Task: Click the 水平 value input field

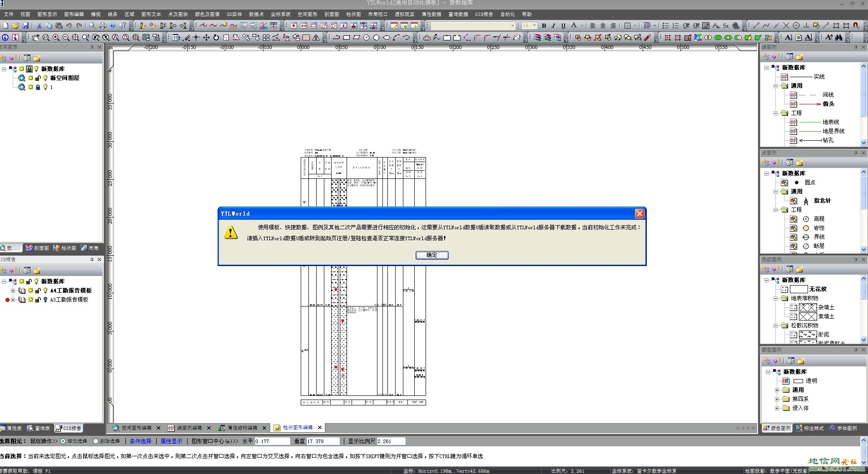Action: click(272, 441)
